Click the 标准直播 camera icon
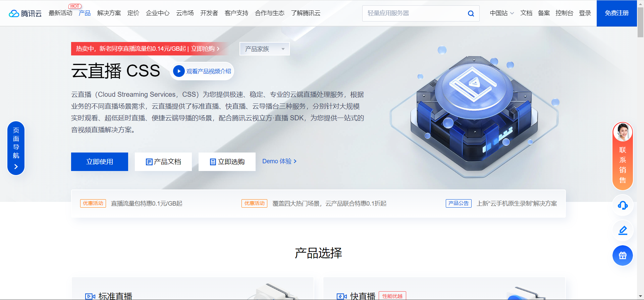This screenshot has height=300, width=644. pyautogui.click(x=90, y=296)
